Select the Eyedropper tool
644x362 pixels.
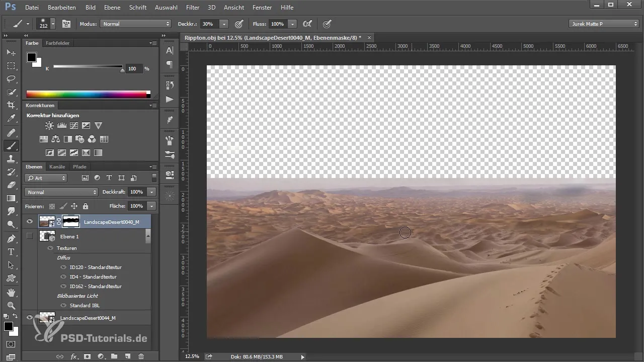click(11, 119)
